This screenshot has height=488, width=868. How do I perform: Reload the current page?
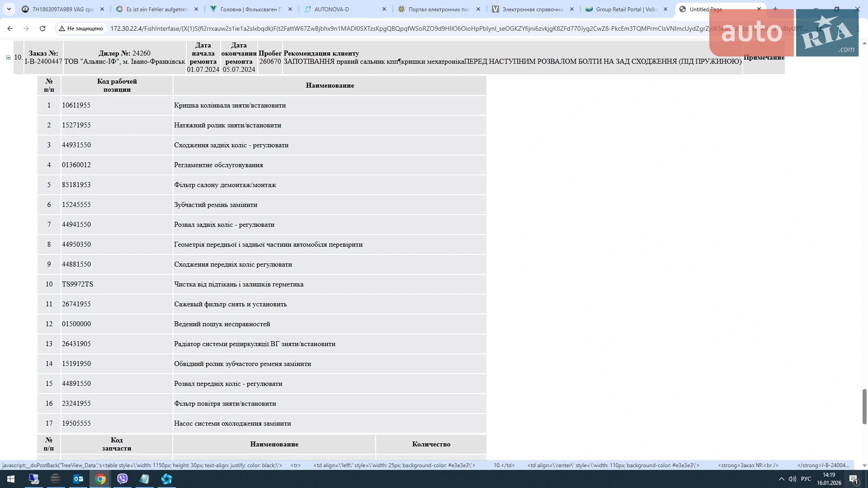pos(42,28)
